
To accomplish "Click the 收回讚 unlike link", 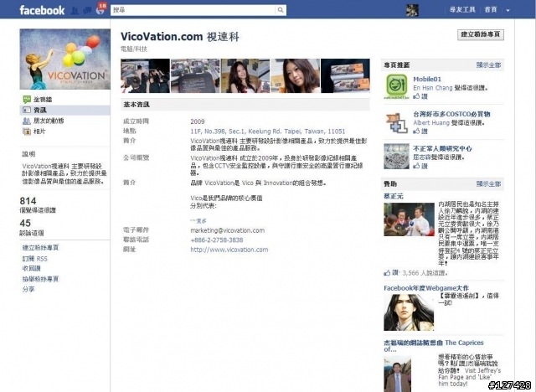I will (32, 268).
